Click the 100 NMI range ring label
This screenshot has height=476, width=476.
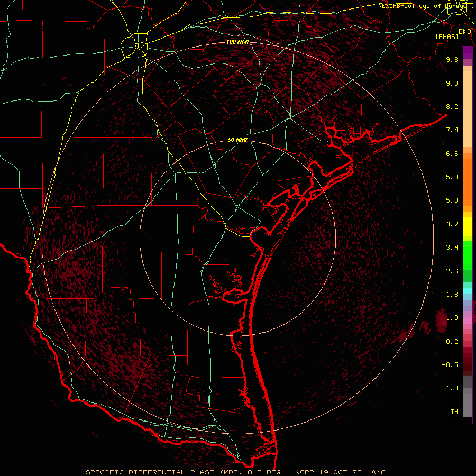point(237,42)
